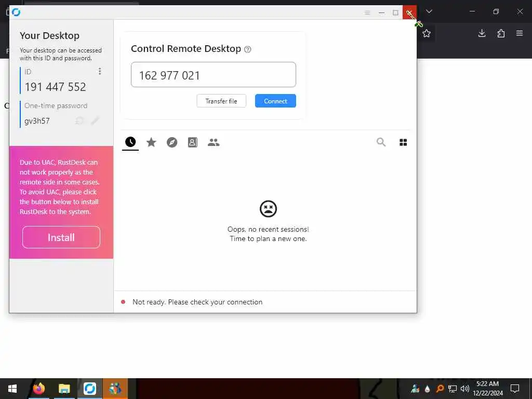Viewport: 532px width, 399px height.
Task: Switch to Recent sessions clock tab
Action: (x=130, y=142)
